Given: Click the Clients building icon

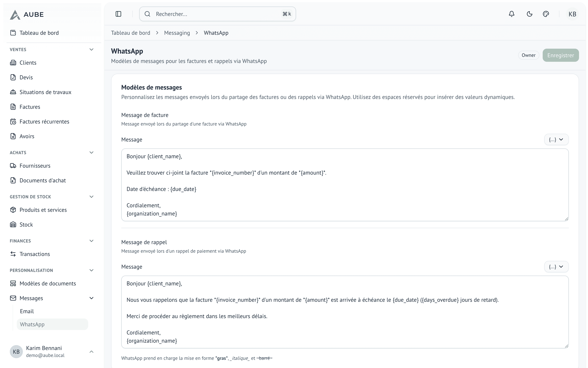Looking at the screenshot, I should pos(13,63).
